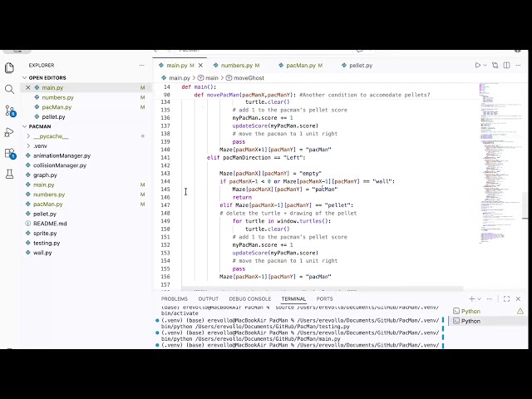Screen dimensions: 532x399
Task: Click sticky scroll 'def movePacMan' line
Action: point(312,95)
